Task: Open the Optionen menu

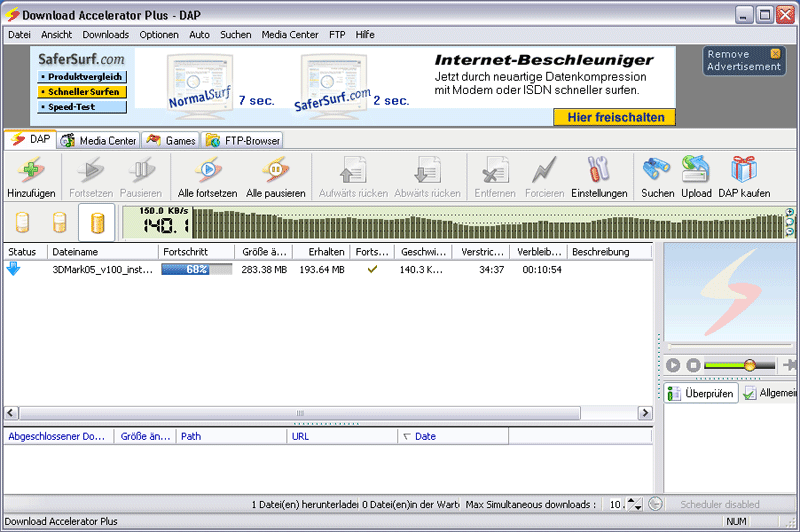Action: coord(159,35)
